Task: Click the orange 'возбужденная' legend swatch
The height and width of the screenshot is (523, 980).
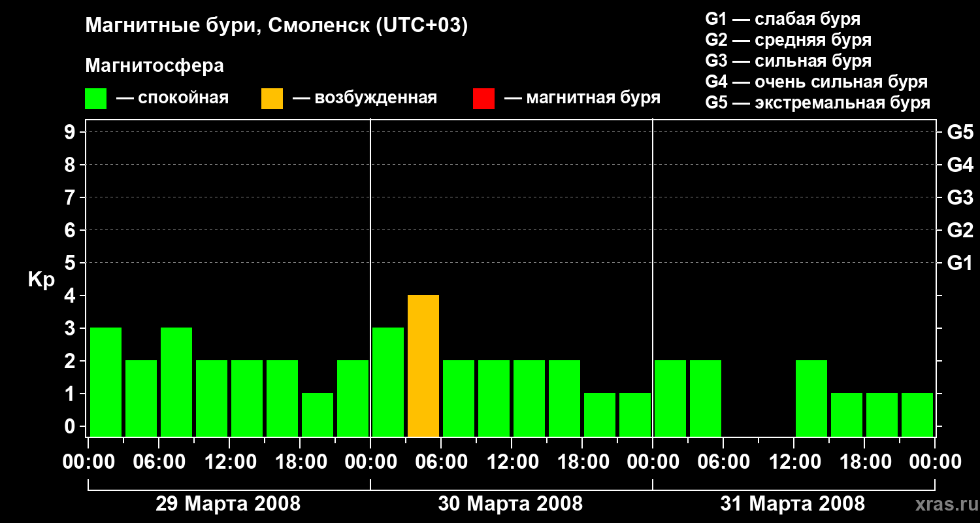Action: (272, 98)
